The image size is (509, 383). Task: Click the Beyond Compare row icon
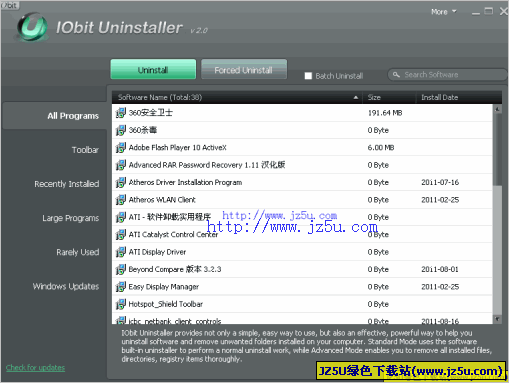pyautogui.click(x=121, y=269)
